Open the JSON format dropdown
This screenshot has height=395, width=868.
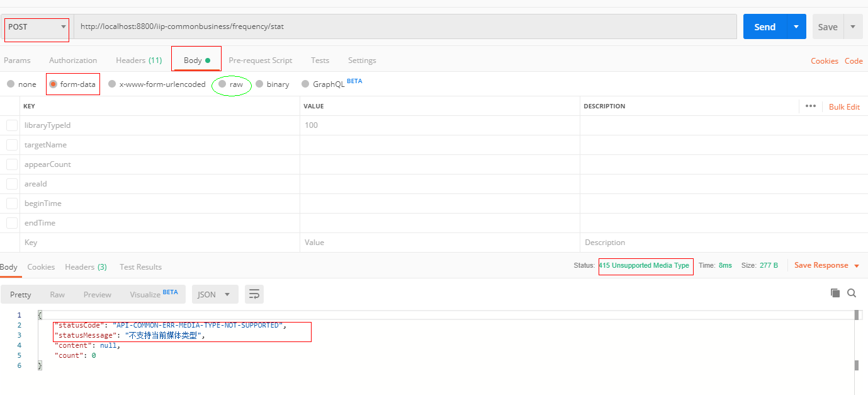(215, 294)
